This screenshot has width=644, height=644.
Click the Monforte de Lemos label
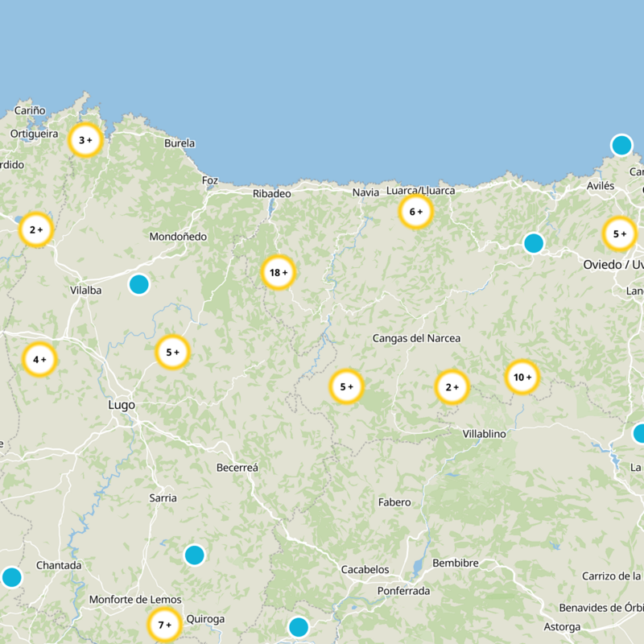(x=135, y=599)
